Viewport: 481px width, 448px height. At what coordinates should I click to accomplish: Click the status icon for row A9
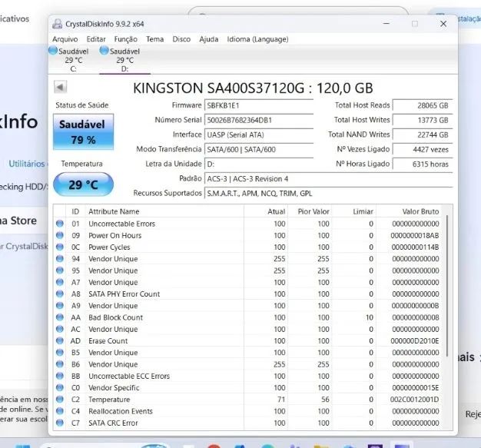(x=60, y=306)
